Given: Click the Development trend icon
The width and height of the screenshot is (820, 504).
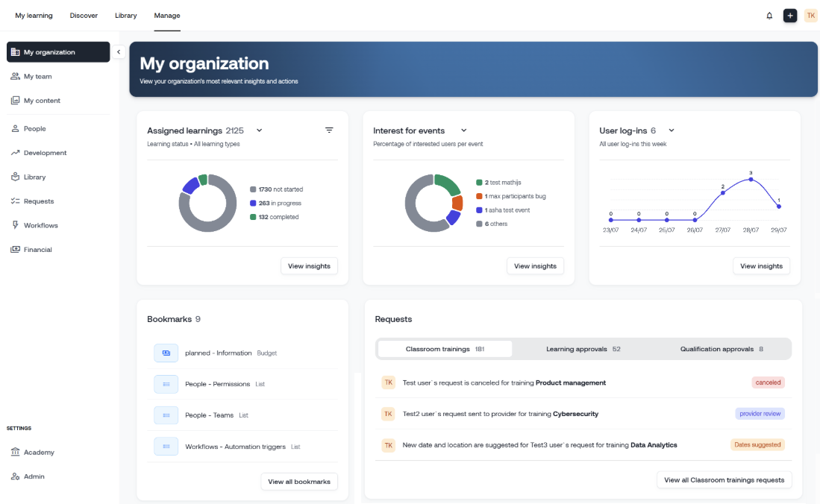Looking at the screenshot, I should (15, 153).
